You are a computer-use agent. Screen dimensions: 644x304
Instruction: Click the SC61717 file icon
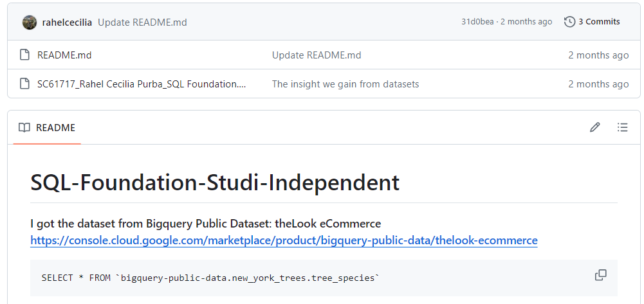pos(24,84)
